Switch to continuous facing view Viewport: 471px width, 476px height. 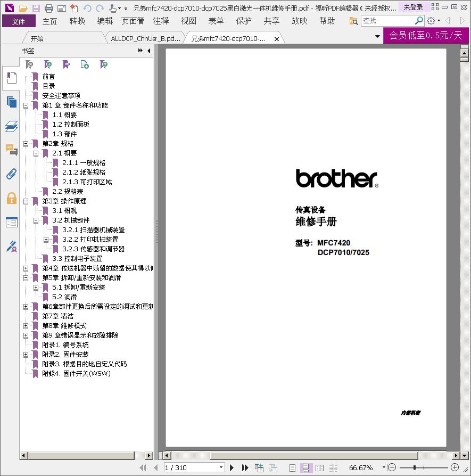tap(334, 468)
